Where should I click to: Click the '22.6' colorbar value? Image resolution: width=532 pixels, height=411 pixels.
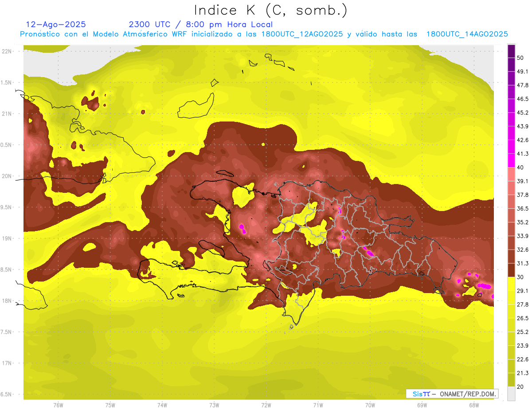click(523, 360)
